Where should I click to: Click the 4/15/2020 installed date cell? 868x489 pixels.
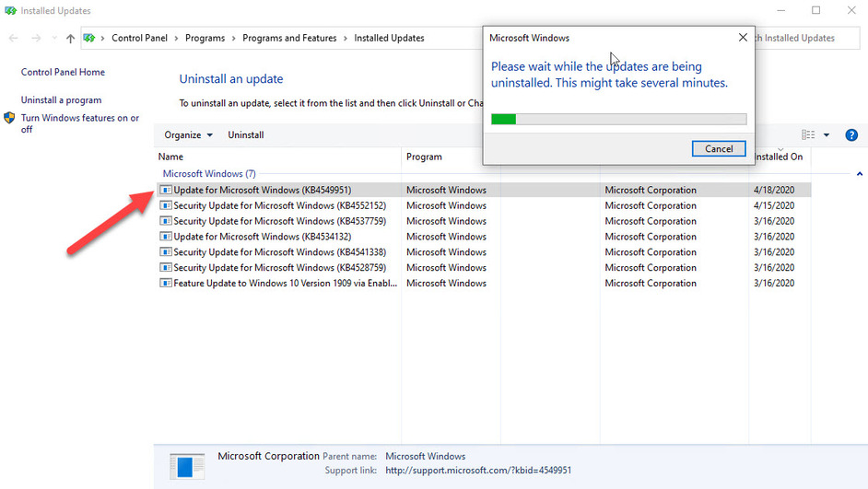pyautogui.click(x=774, y=205)
